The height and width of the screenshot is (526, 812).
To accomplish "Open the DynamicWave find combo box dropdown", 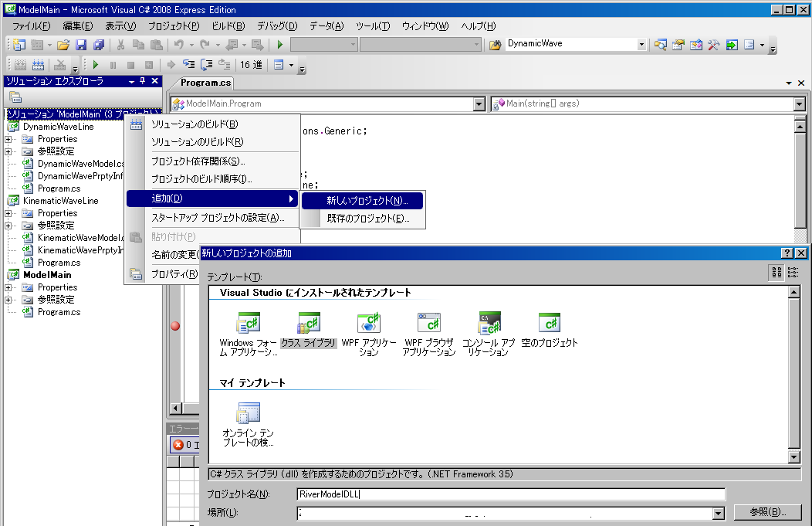I will (641, 45).
